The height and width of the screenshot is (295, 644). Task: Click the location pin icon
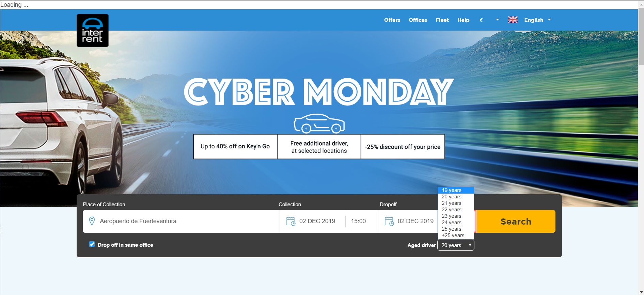pyautogui.click(x=92, y=221)
